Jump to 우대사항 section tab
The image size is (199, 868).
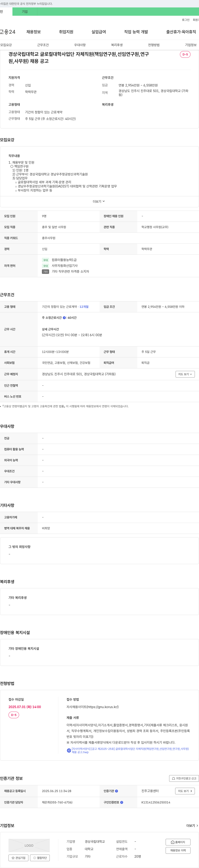point(80,45)
